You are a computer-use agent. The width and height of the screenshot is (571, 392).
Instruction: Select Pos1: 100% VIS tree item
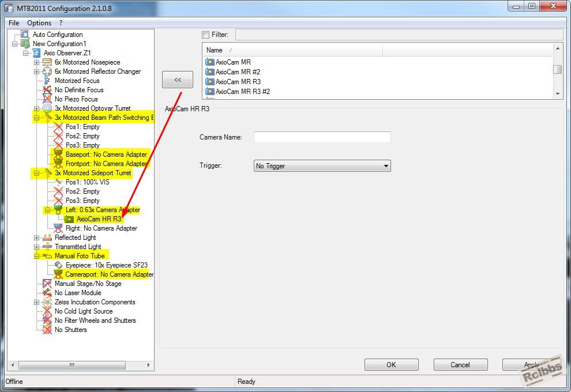pos(88,182)
